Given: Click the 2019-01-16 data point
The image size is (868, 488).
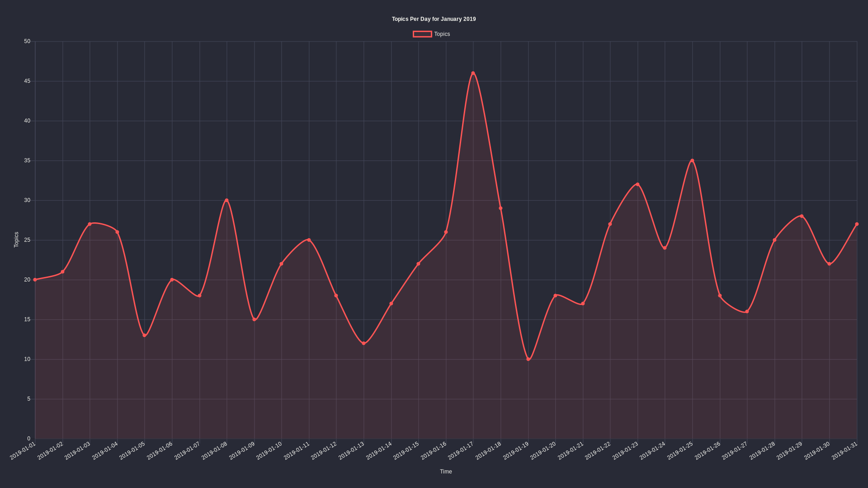Looking at the screenshot, I should click(x=446, y=232).
